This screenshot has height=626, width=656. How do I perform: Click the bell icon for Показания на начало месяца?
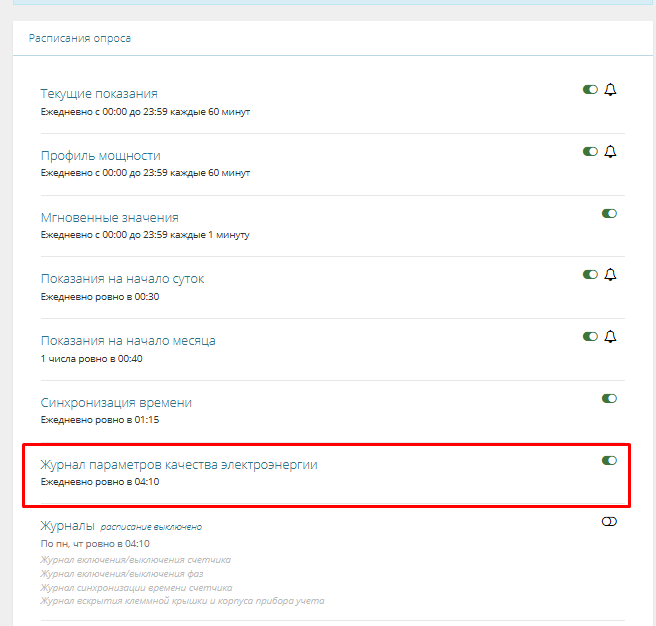pyautogui.click(x=610, y=336)
